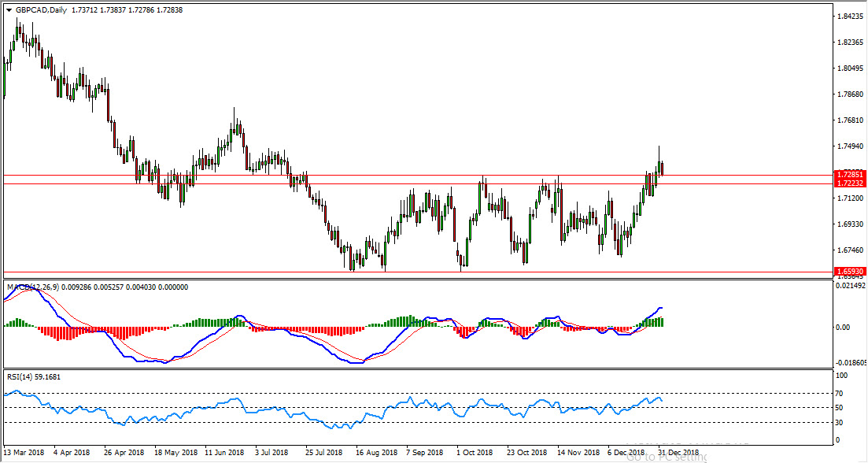Select the 1.65930 support level label
This screenshot has width=868, height=463.
point(850,272)
